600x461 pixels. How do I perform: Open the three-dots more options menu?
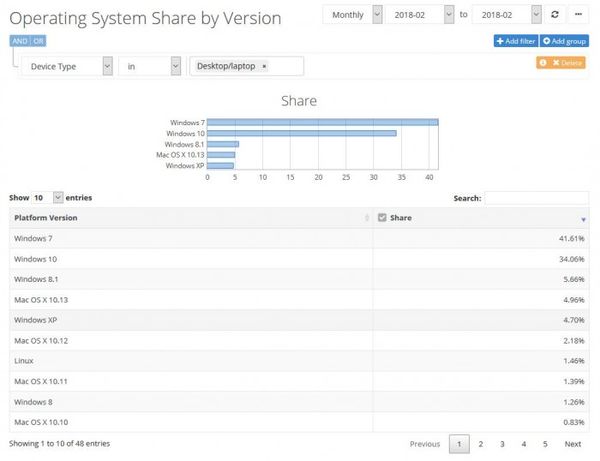tap(578, 15)
